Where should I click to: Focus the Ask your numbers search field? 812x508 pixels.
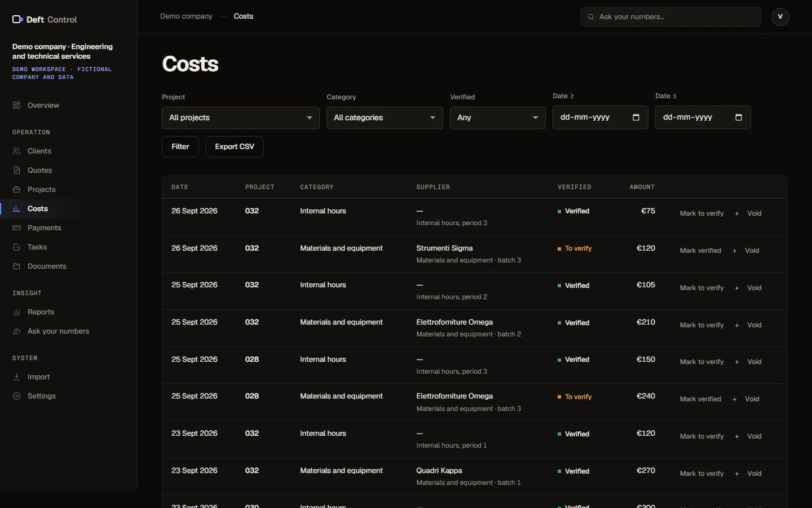click(x=671, y=17)
